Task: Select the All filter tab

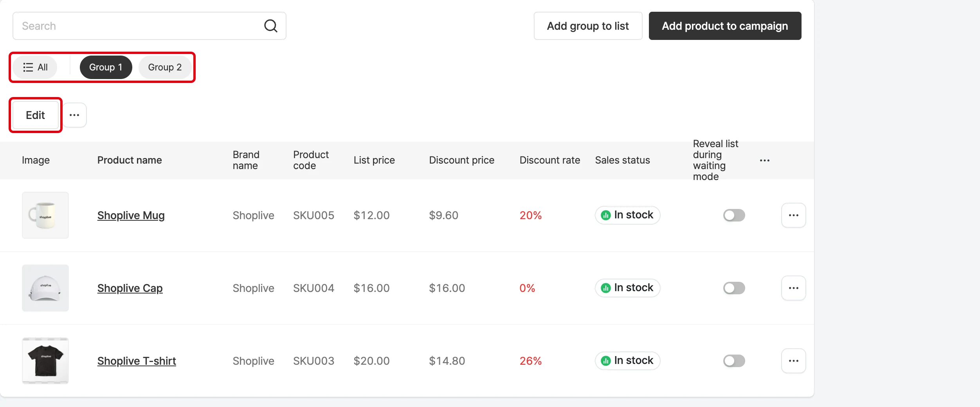Action: point(35,67)
